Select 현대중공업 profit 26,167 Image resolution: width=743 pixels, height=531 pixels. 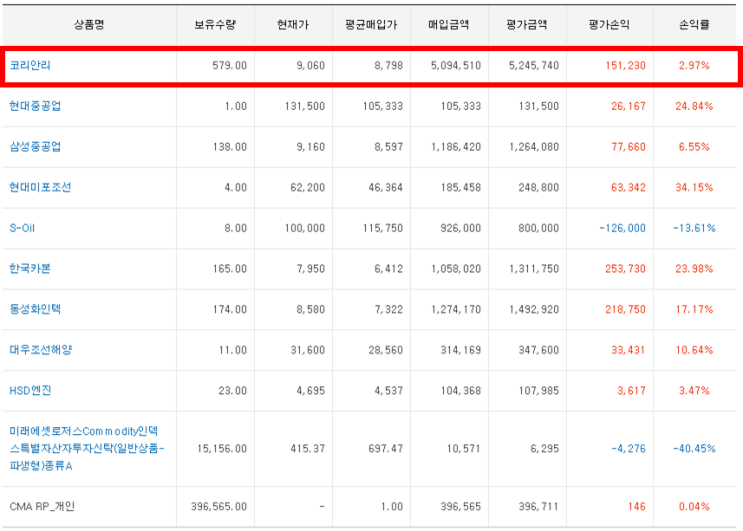point(628,107)
